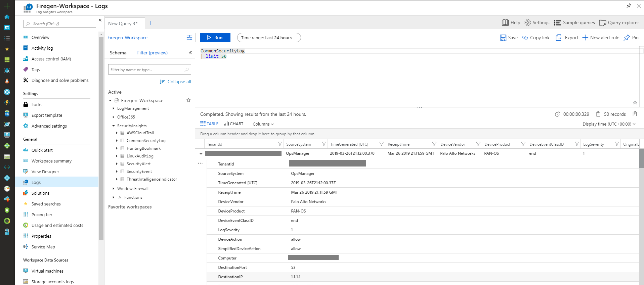Change the Time range: Last 24 hours
This screenshot has width=644, height=285.
pyautogui.click(x=269, y=38)
